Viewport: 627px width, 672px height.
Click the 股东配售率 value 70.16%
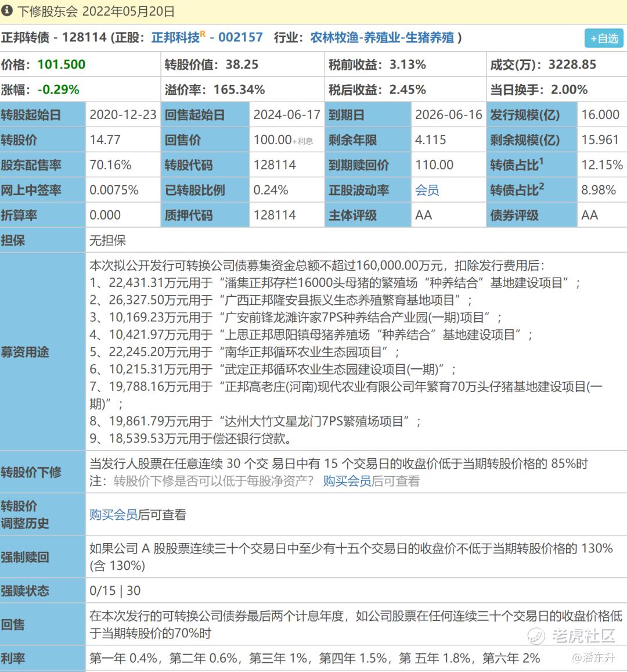point(110,164)
